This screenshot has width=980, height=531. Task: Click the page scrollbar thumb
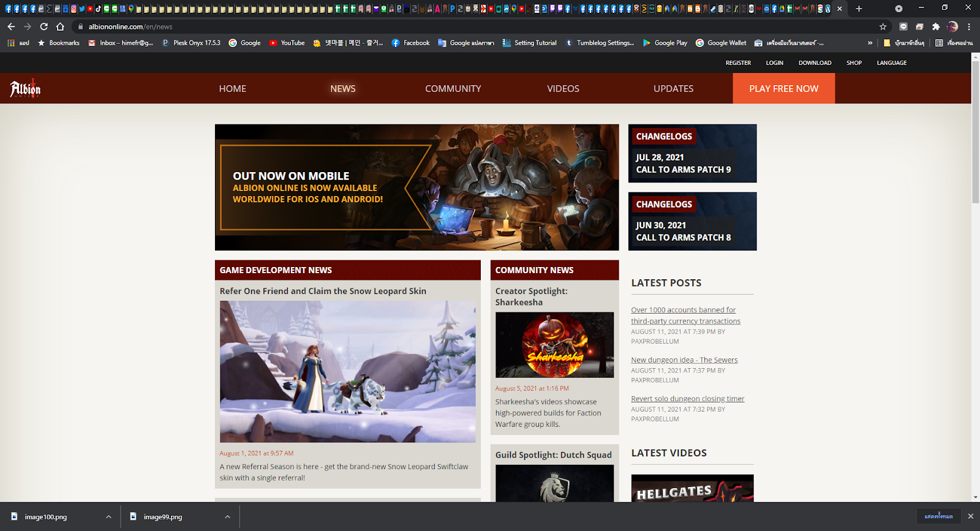click(975, 131)
